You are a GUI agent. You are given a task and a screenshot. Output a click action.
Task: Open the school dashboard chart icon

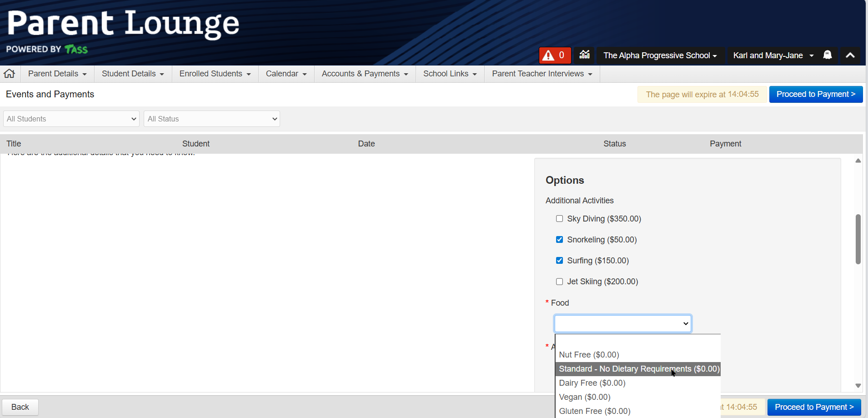pyautogui.click(x=584, y=55)
